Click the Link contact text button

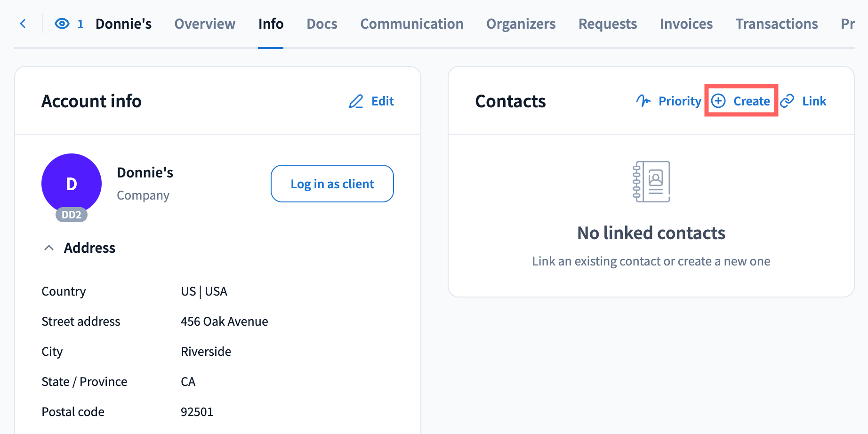pos(814,101)
